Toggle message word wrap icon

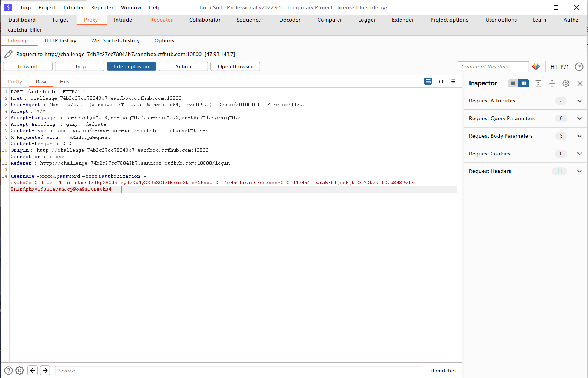pyautogui.click(x=428, y=82)
